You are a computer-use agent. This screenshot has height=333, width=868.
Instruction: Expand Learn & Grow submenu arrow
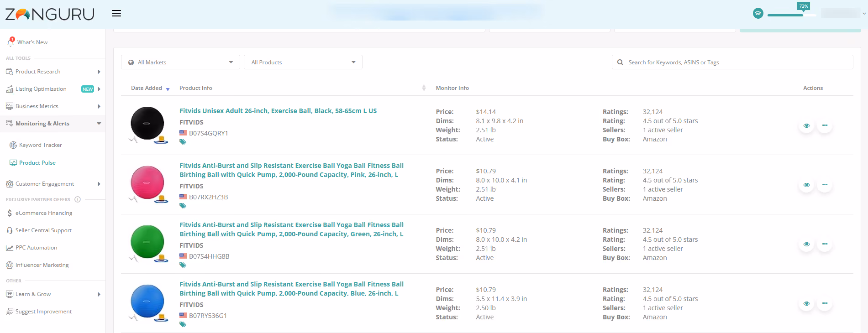(99, 294)
